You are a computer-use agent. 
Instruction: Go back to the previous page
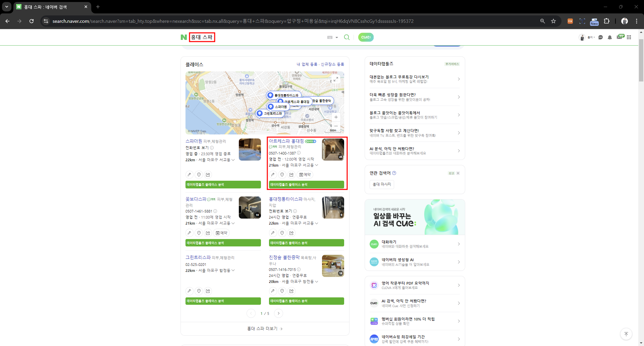click(x=7, y=21)
